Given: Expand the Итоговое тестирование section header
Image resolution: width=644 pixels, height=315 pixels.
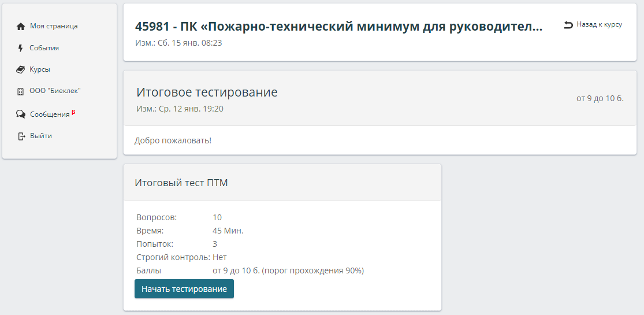Looking at the screenshot, I should [207, 92].
